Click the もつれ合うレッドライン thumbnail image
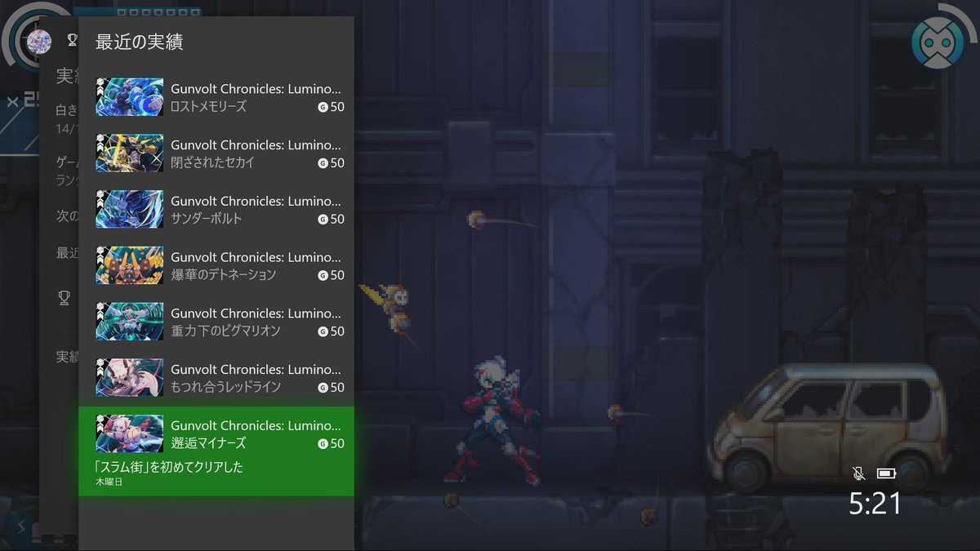 (x=130, y=378)
